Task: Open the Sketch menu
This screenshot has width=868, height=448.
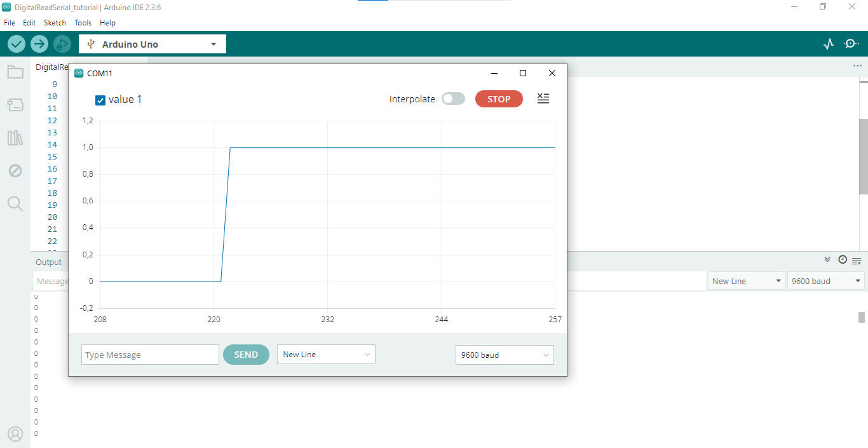Action: point(55,22)
